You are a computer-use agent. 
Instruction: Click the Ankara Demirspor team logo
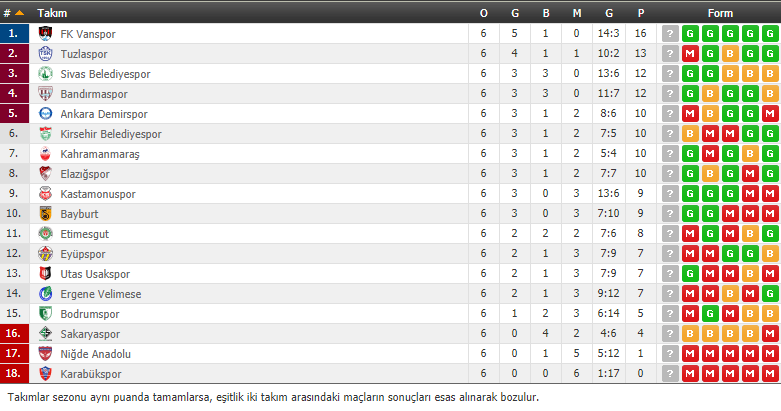45,114
